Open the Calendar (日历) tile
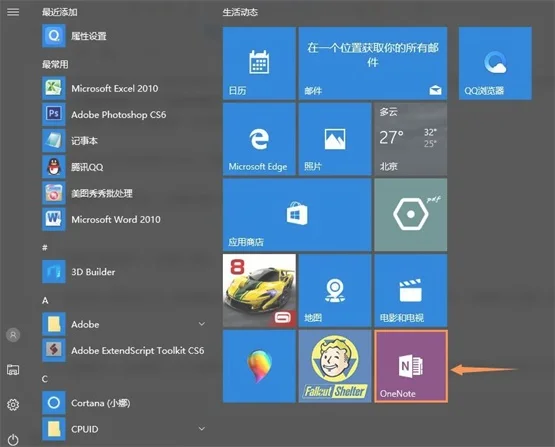This screenshot has width=555, height=447. coord(259,63)
